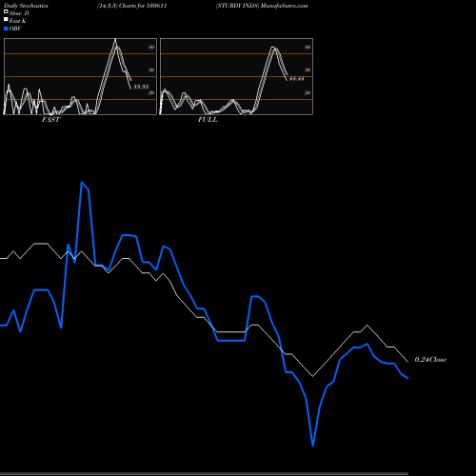This screenshot has width=476, height=476.
Task: Click the Fast K legend swatch
Action: 6,20
